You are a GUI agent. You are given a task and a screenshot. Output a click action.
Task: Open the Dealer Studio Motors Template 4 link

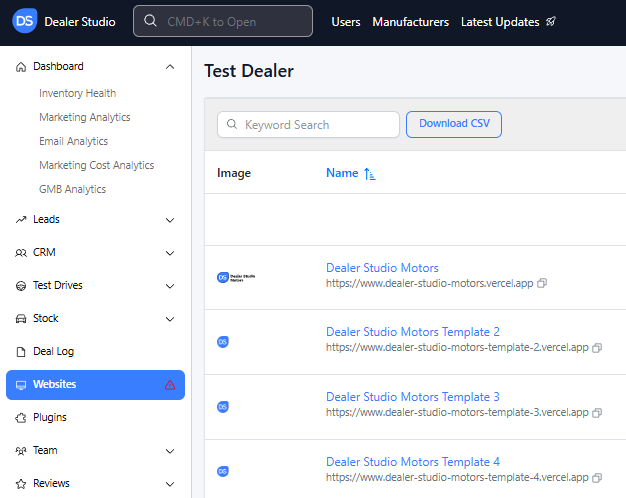click(412, 462)
